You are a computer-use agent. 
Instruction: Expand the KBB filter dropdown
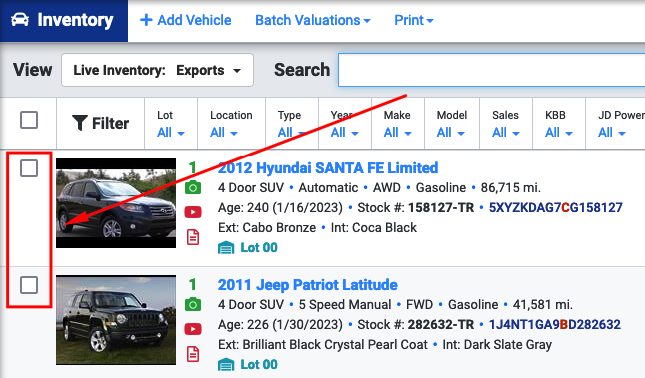click(559, 133)
